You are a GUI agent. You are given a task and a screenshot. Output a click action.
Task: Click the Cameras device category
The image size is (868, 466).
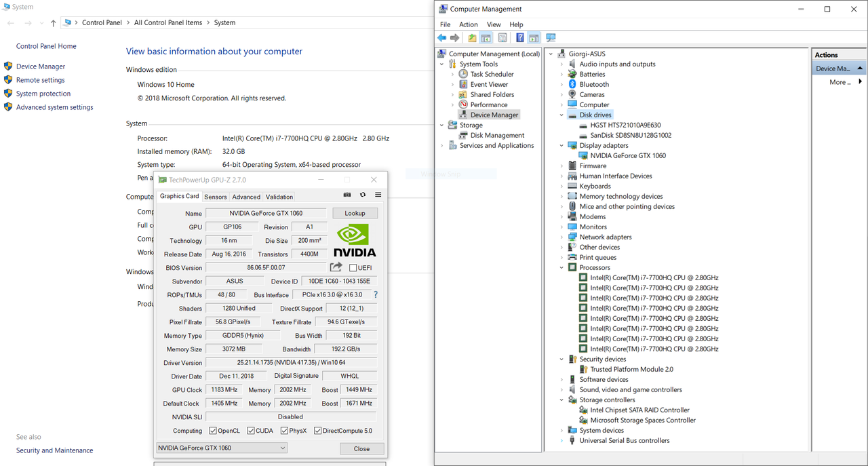click(591, 94)
